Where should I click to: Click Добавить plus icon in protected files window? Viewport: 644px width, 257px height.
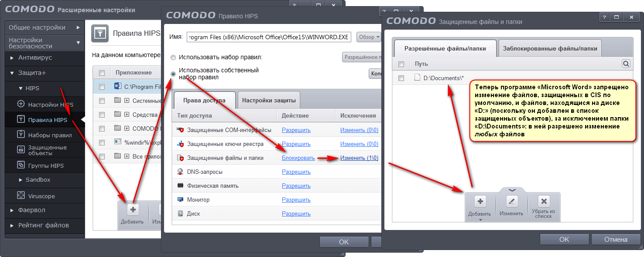click(x=480, y=201)
